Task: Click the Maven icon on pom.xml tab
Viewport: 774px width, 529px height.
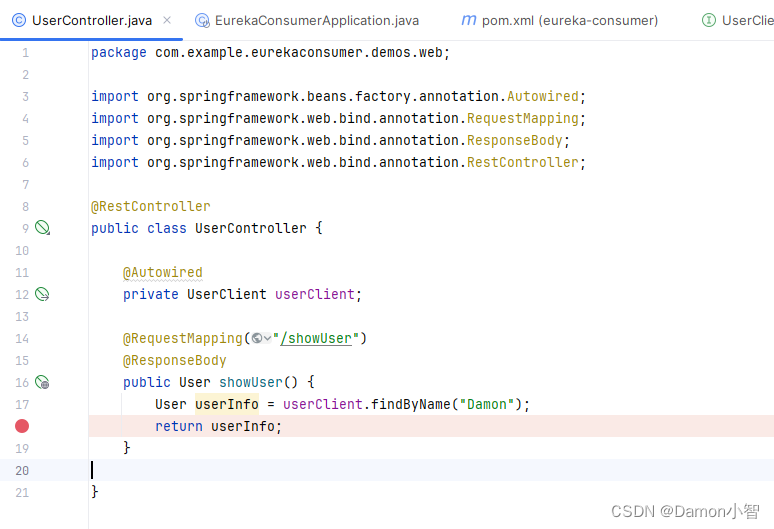Action: tap(468, 20)
